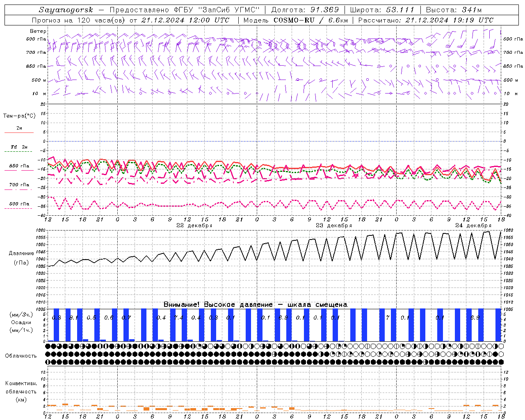Click the left '10 м' wind level label
The image size is (525, 420).
[39, 94]
